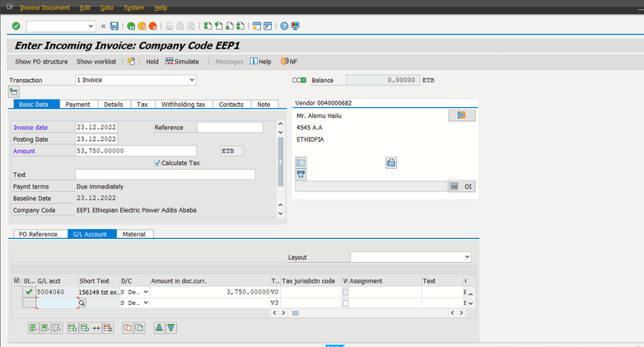Go to Previous page icon
Image resolution: width=644 pixels, height=347 pixels.
click(x=219, y=26)
